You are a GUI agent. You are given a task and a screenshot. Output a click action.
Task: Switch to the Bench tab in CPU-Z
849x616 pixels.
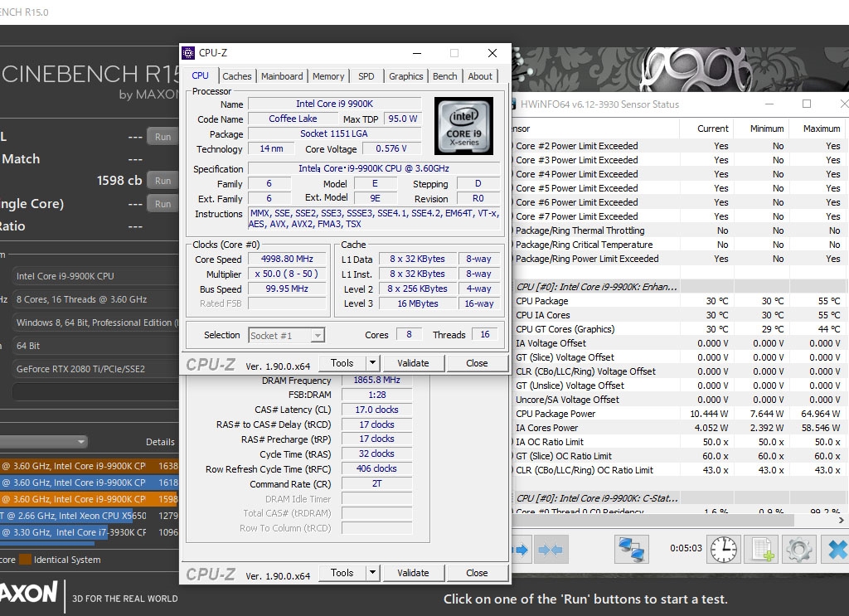444,75
